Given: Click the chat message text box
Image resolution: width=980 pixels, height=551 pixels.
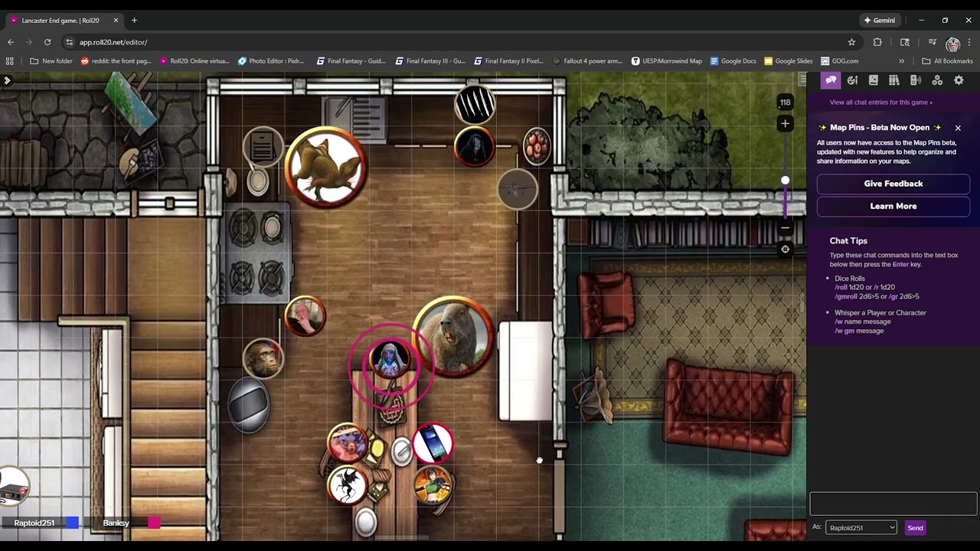Looking at the screenshot, I should click(893, 504).
